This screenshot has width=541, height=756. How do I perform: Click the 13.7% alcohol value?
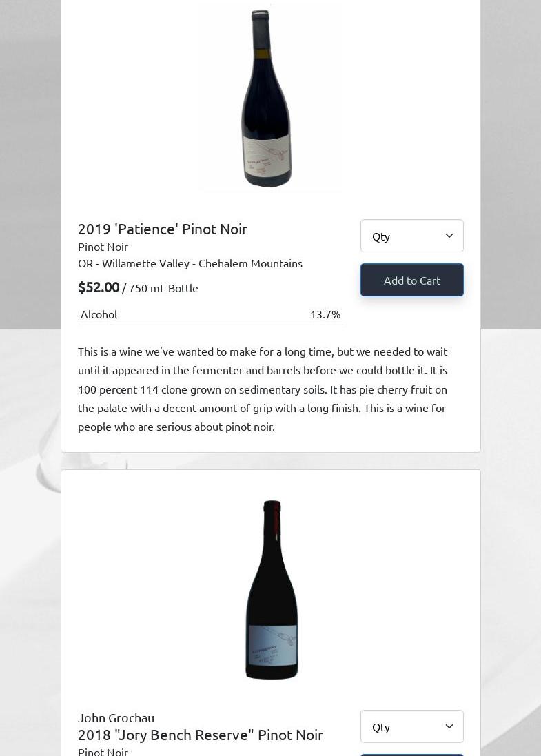click(x=325, y=314)
